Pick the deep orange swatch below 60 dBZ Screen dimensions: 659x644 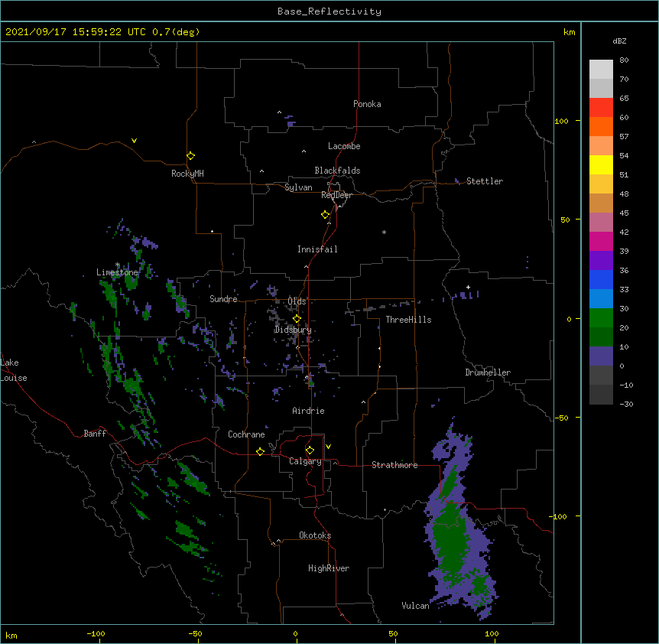(601, 126)
